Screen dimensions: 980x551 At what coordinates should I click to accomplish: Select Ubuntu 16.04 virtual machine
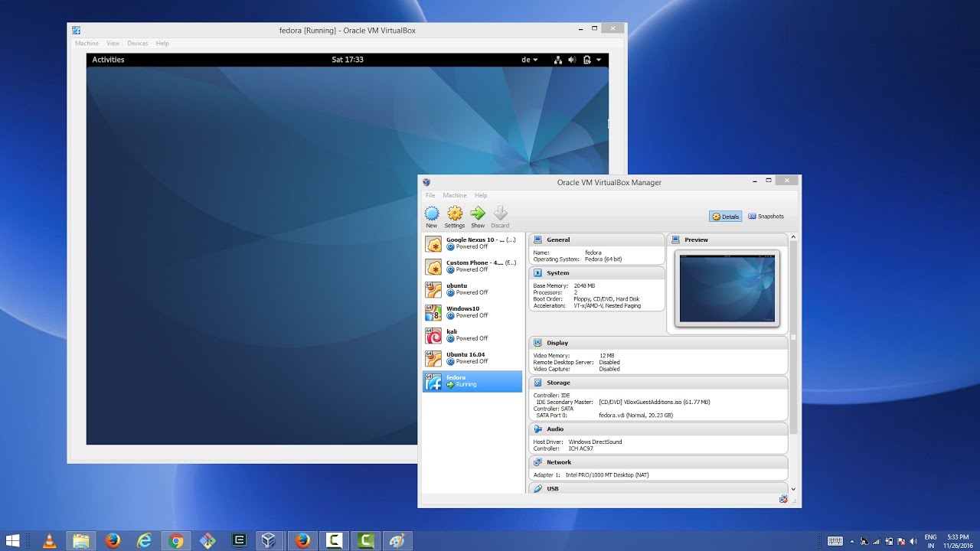[472, 358]
